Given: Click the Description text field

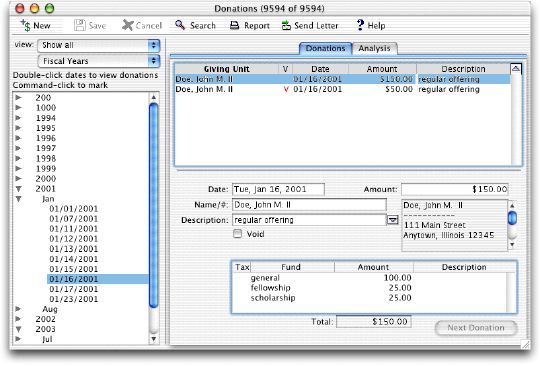Looking at the screenshot, I should pos(309,220).
